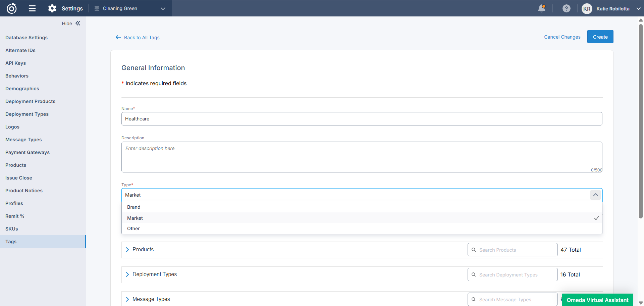Collapse the Type dropdown using chevron
Image resolution: width=644 pixels, height=306 pixels.
pos(595,195)
